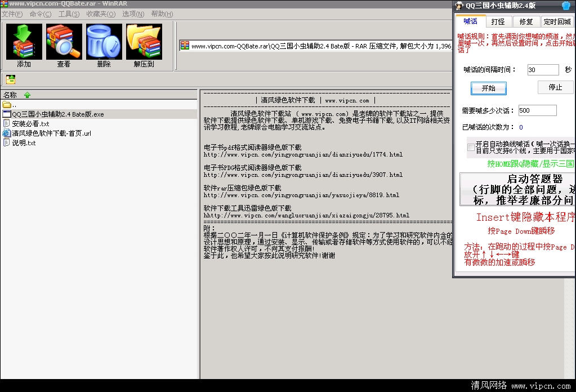Click the archive path text in the address bar

322,46
